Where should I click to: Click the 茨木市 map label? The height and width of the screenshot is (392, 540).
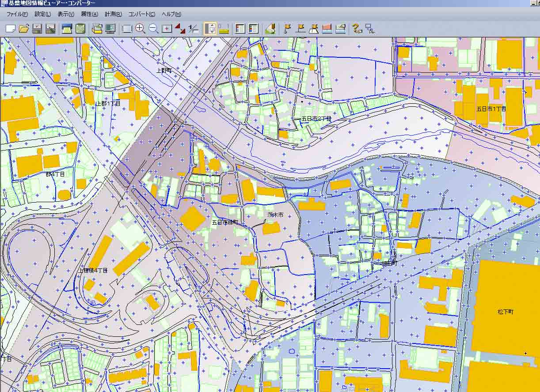[x=275, y=215]
